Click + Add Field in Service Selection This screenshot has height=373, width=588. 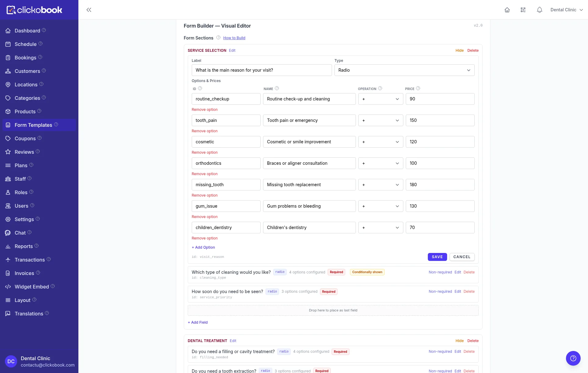coord(198,322)
